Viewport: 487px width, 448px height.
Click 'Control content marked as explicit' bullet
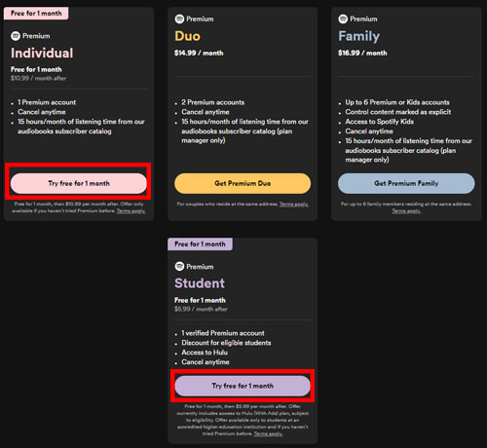(x=398, y=112)
